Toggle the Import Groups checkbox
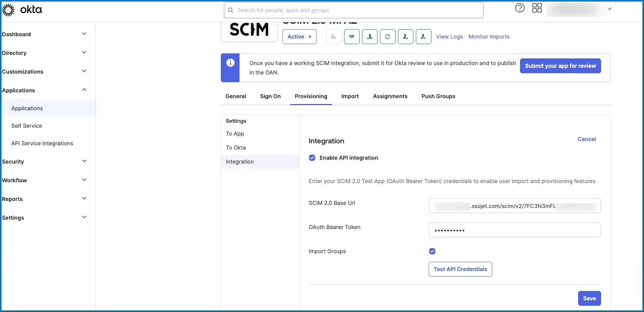 click(432, 251)
